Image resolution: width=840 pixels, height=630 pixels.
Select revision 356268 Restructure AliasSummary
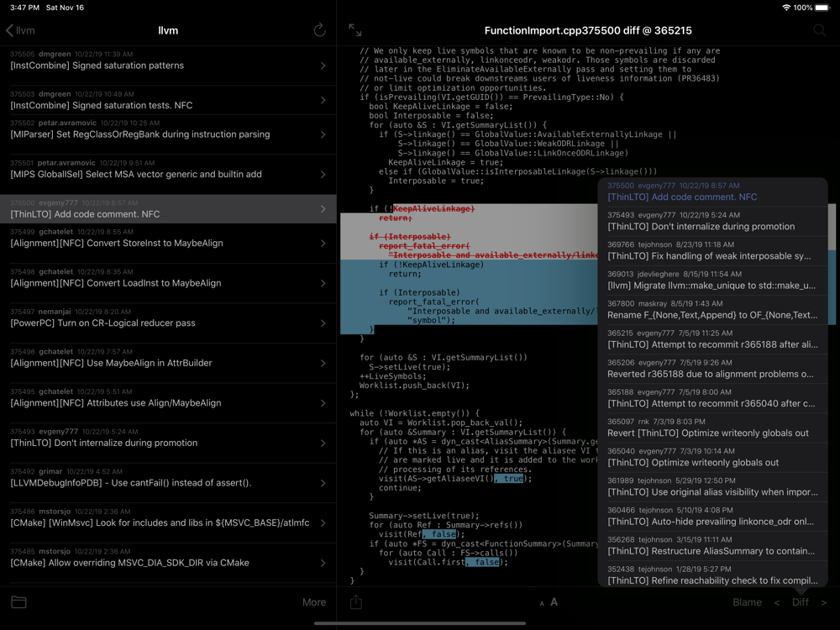click(712, 545)
